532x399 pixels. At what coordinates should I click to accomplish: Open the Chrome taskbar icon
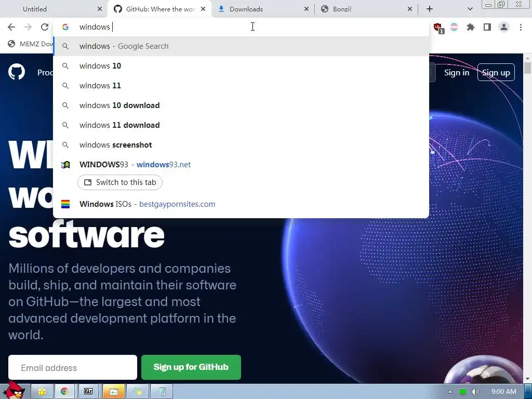(x=64, y=392)
